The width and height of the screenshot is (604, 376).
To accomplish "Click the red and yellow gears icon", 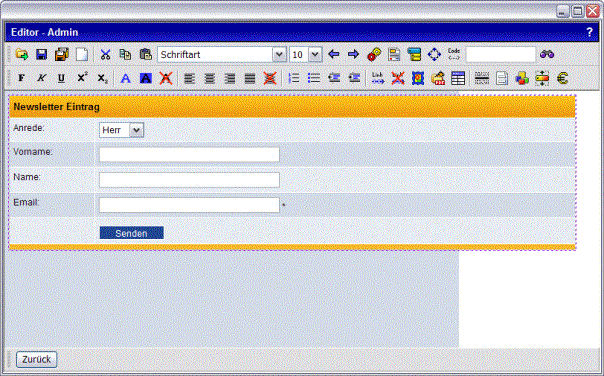I will (374, 54).
